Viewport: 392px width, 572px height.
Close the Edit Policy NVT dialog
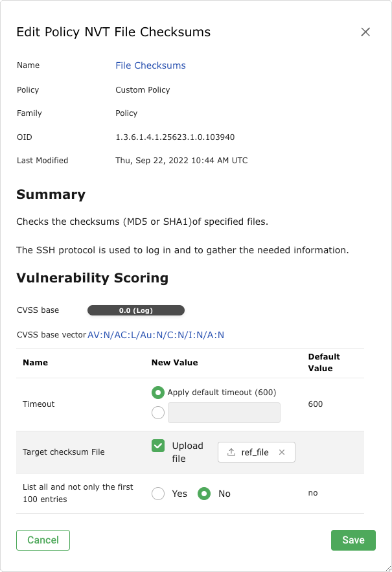coord(365,32)
